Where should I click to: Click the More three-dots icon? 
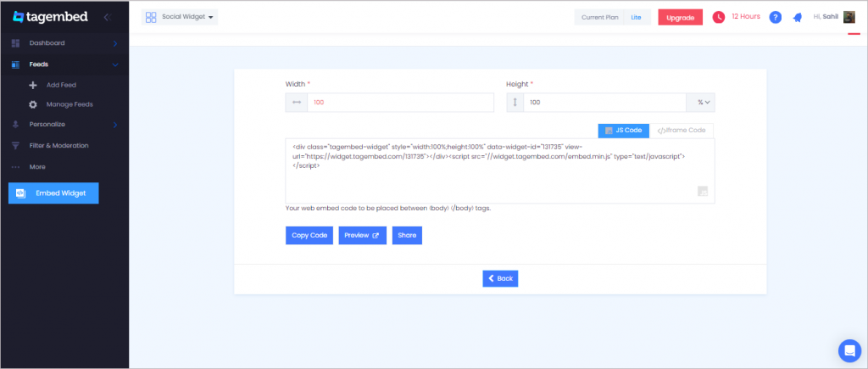(15, 167)
